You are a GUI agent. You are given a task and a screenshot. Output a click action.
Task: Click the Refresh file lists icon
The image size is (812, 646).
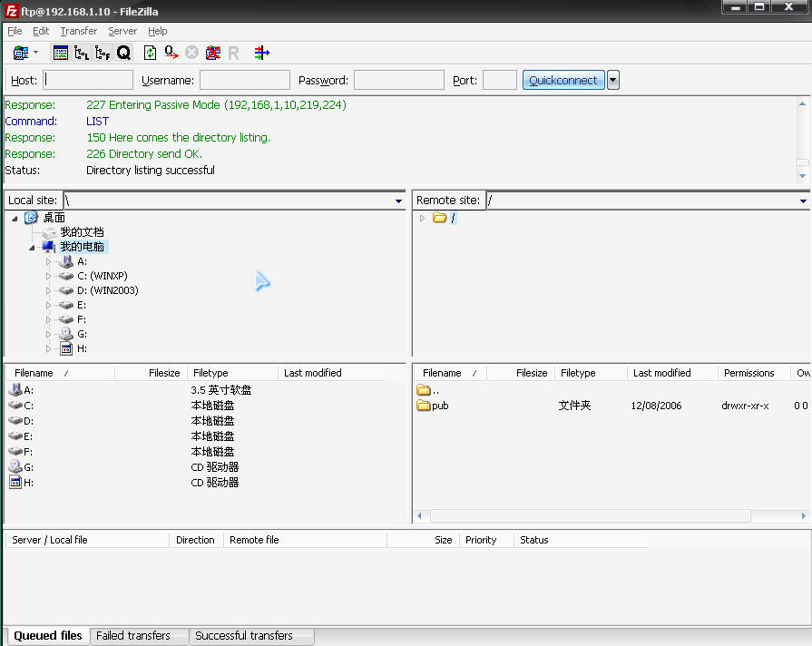(151, 53)
